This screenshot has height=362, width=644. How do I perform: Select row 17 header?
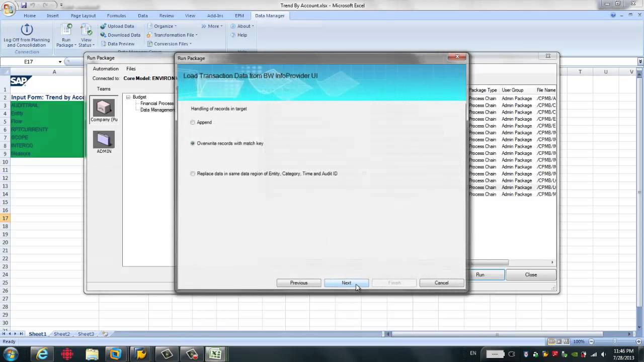(5, 218)
